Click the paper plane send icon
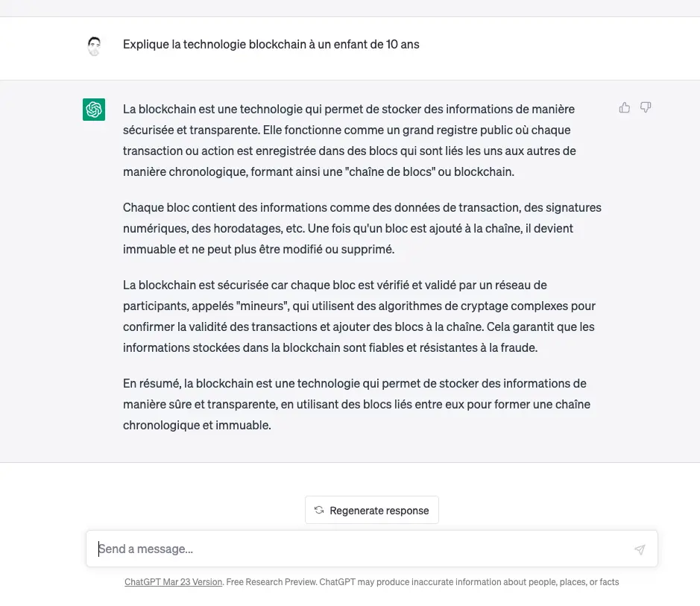 point(640,549)
